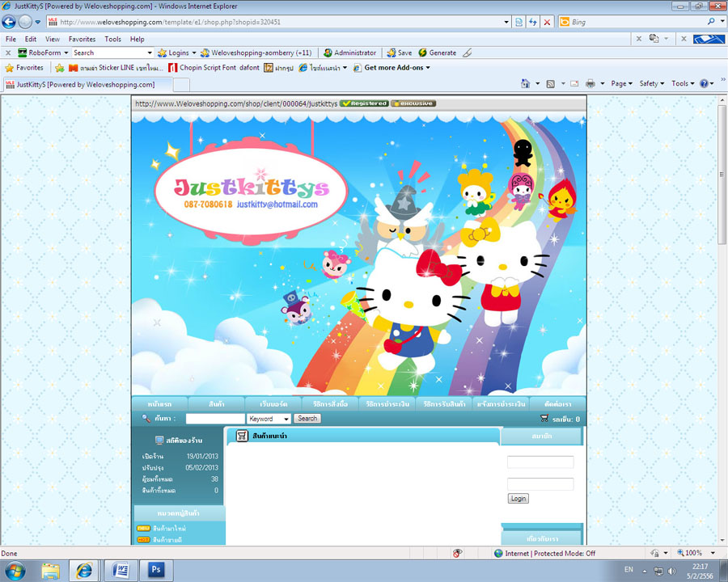Open the Sticker LINE bookmark
Viewport: 728px width, 582px height.
116,68
